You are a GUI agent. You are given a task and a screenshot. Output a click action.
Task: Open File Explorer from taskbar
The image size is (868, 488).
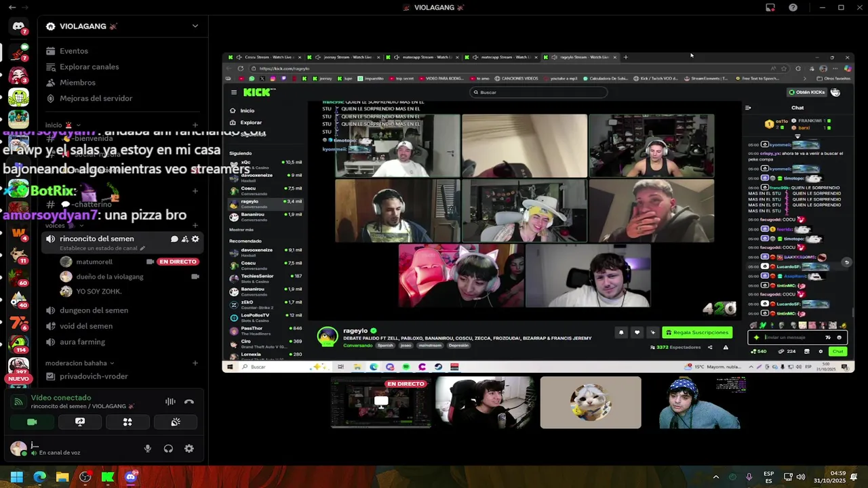62,477
